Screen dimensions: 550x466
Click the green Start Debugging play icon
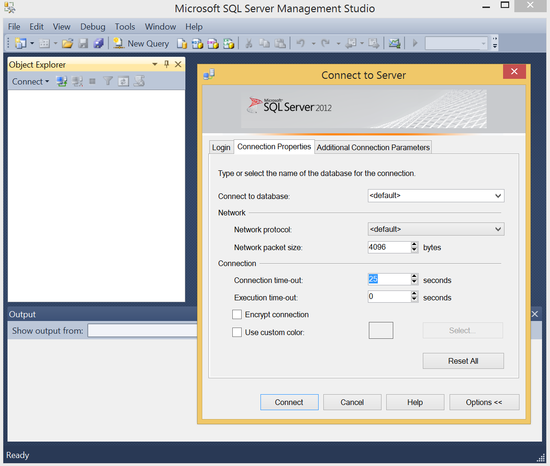[415, 43]
